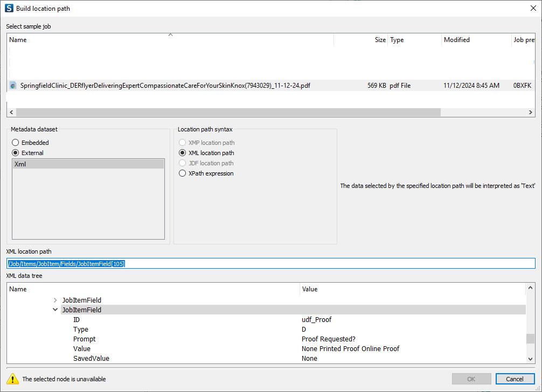Collapse the expanded JobItemField node

pos(55,310)
